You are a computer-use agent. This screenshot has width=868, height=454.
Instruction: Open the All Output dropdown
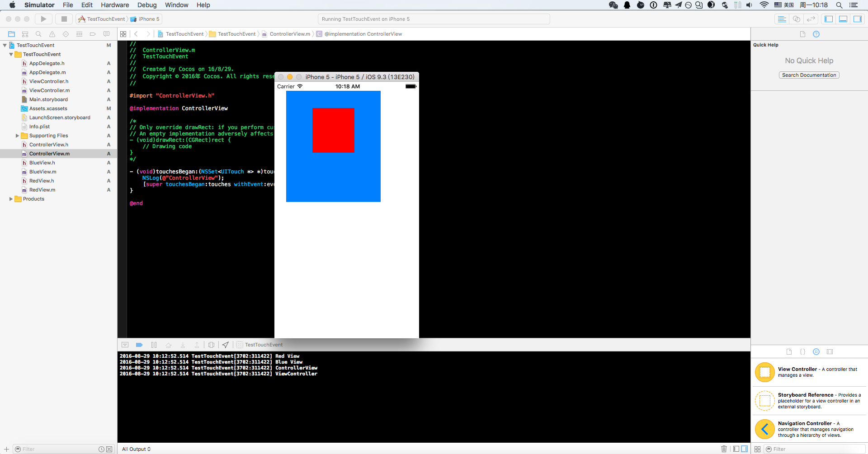tap(136, 449)
